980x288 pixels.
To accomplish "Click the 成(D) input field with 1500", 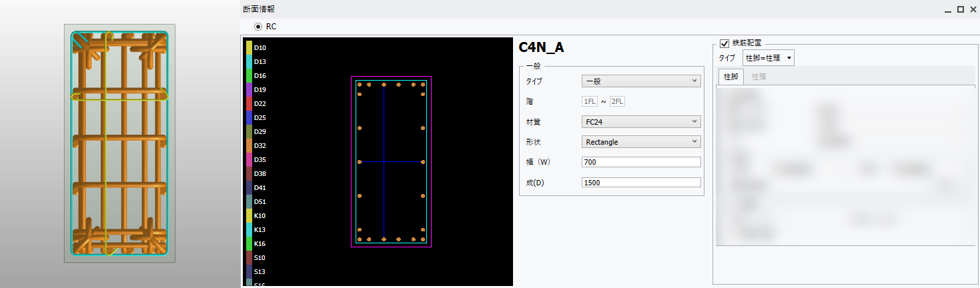I will click(x=641, y=182).
